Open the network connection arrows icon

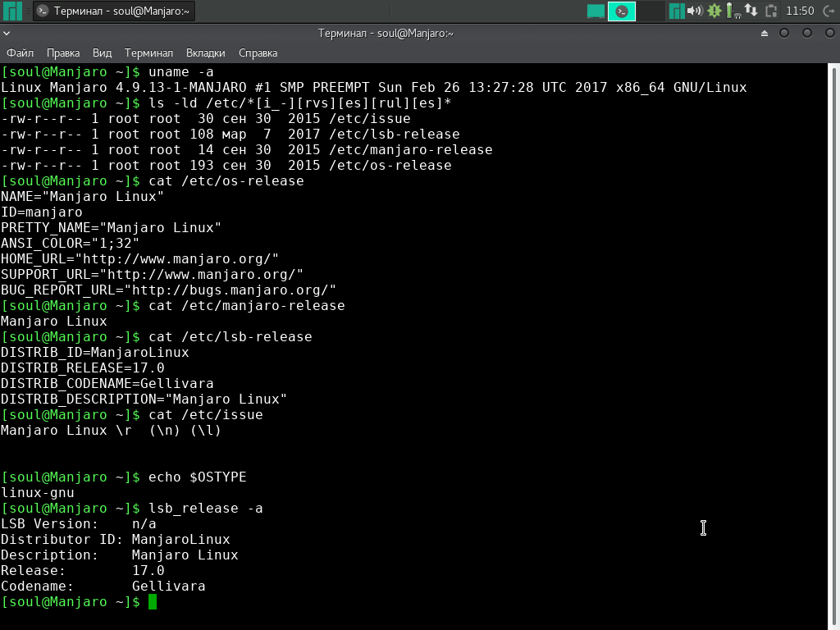pos(751,11)
